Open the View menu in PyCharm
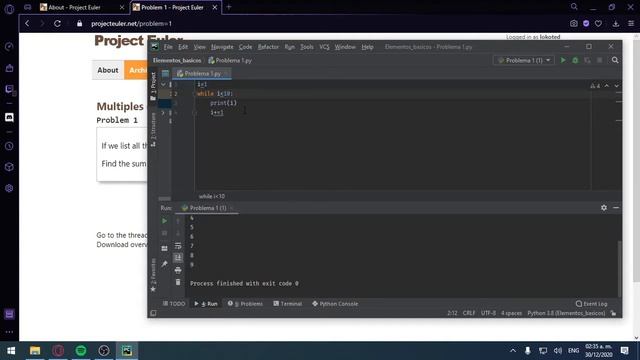 [x=199, y=47]
